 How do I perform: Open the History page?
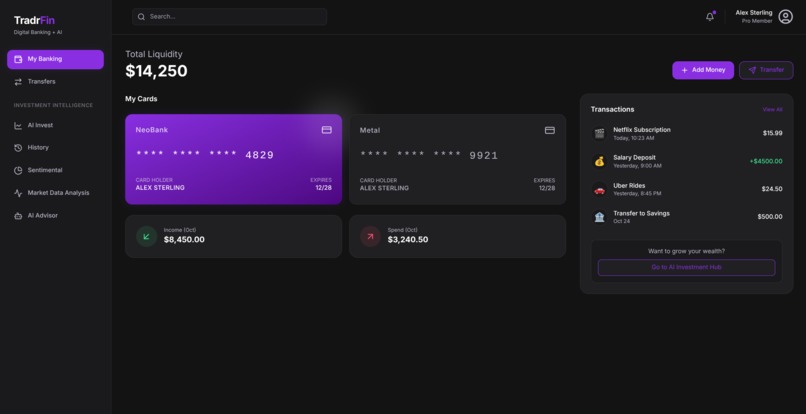(56, 148)
